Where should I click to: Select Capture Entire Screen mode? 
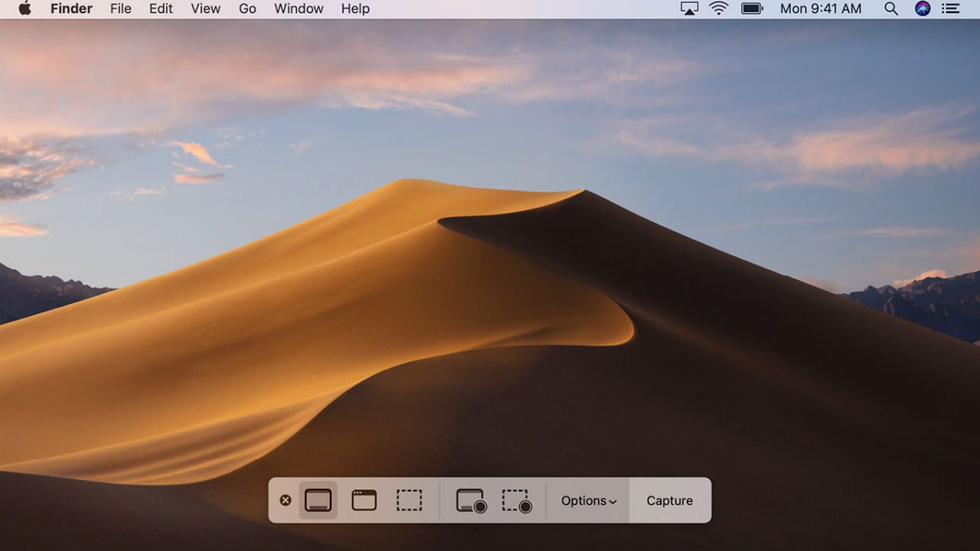(x=318, y=500)
